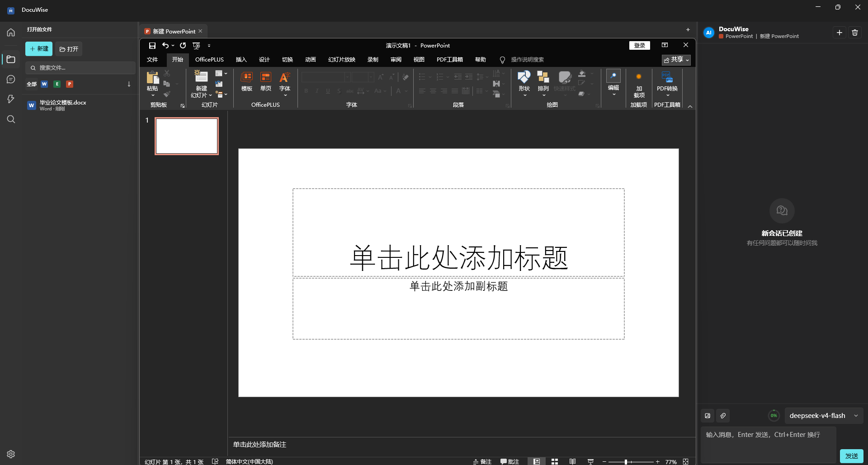Click the plus icon for new conversation
Screen dimensions: 868x465
840,33
